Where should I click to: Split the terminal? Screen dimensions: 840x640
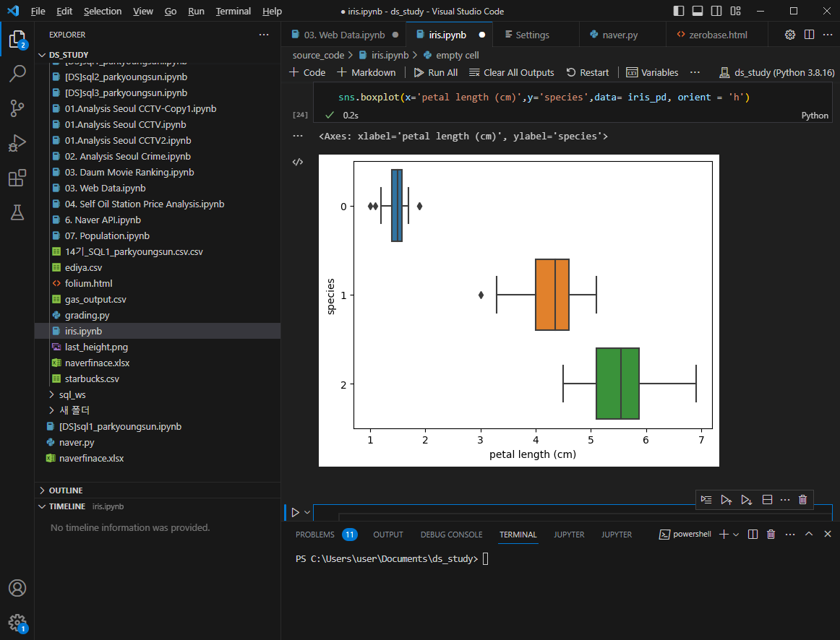click(753, 534)
